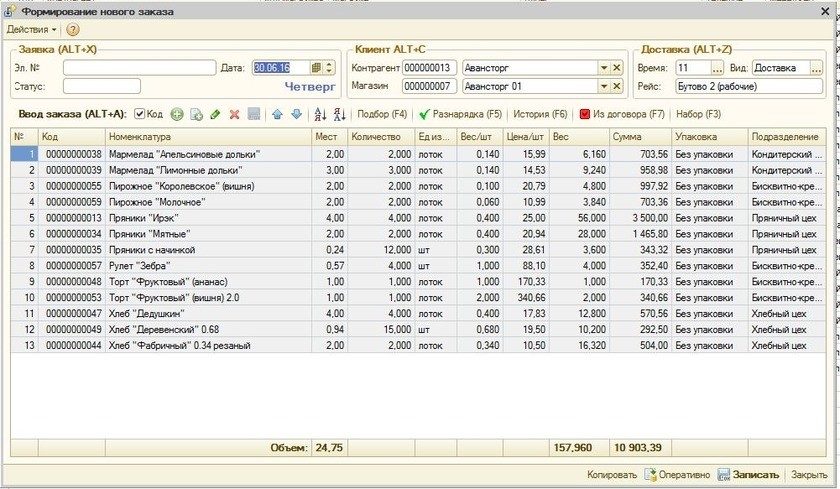This screenshot has width=840, height=489.
Task: Delete row with red X icon
Action: click(x=234, y=114)
